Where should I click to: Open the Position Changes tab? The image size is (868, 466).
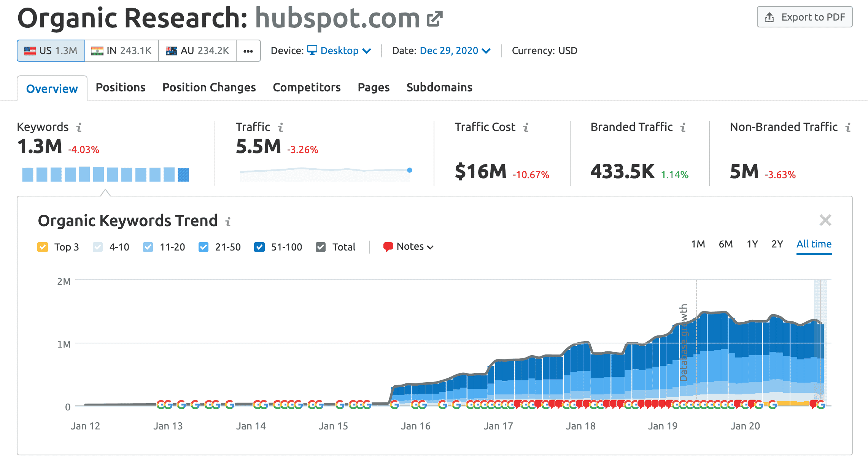pos(209,87)
